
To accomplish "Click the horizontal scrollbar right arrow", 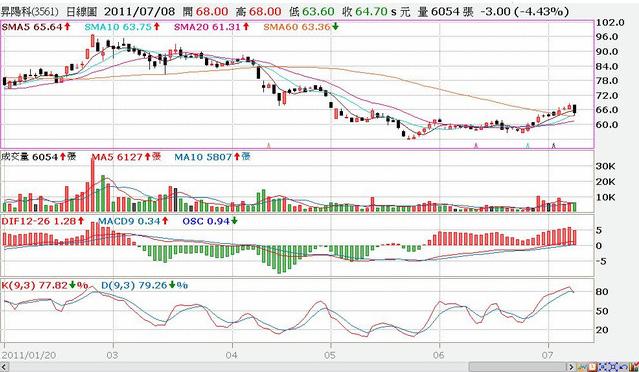I will click(571, 367).
